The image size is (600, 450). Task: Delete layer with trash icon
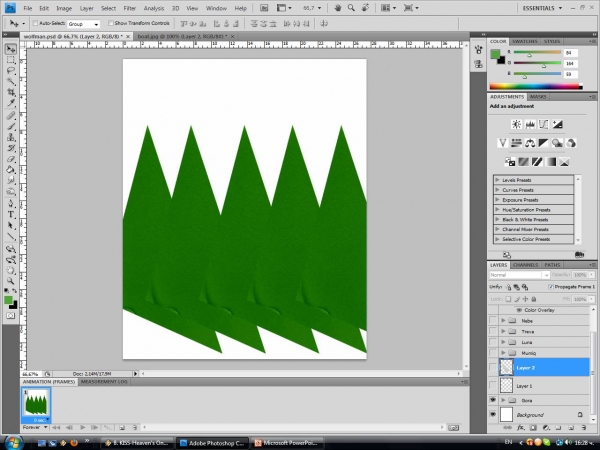click(x=584, y=428)
